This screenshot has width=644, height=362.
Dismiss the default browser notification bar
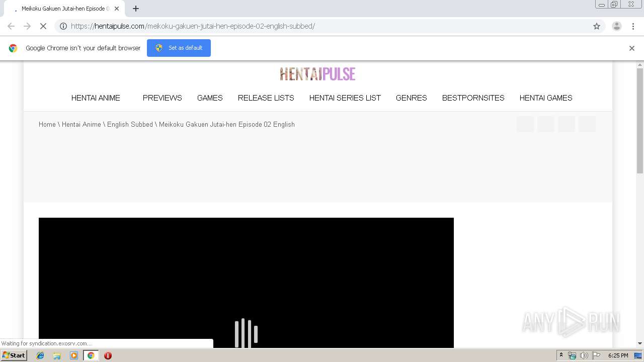click(632, 48)
